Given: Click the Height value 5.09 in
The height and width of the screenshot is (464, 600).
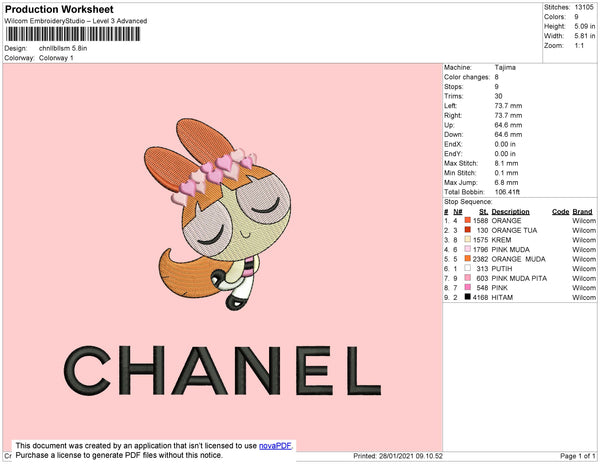Looking at the screenshot, I should (585, 26).
